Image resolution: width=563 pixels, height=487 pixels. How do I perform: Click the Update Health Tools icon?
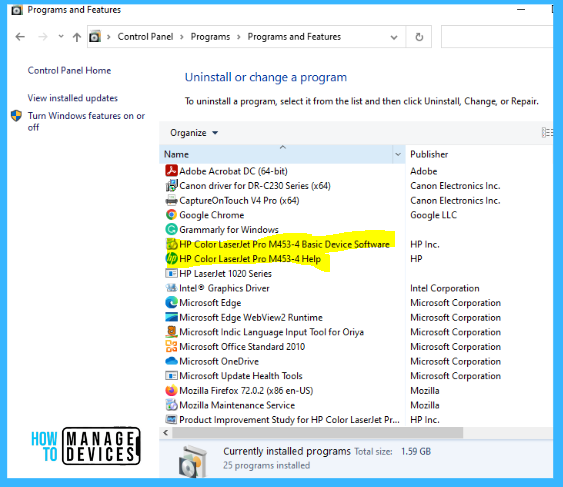(171, 376)
